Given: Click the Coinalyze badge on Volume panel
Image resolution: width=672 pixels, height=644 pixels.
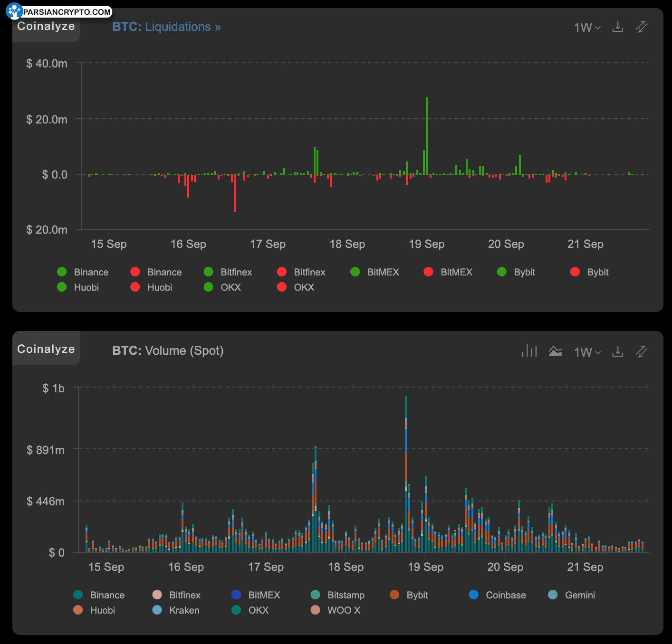Looking at the screenshot, I should (x=46, y=349).
